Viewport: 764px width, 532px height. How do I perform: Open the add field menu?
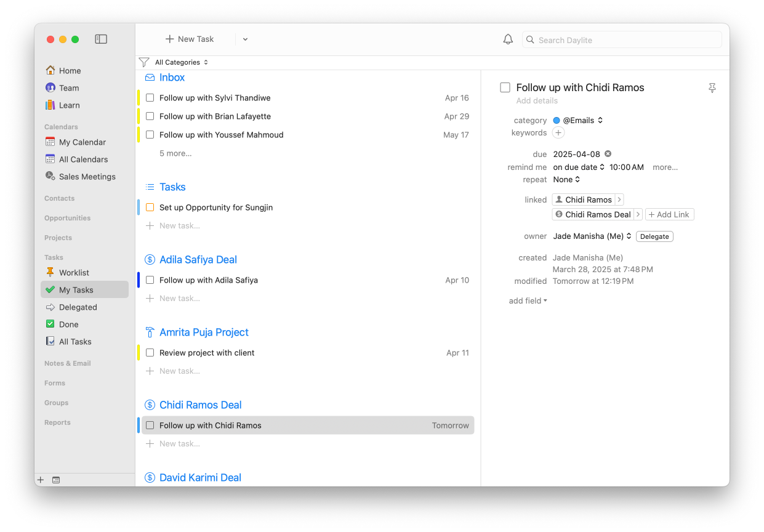click(x=528, y=301)
